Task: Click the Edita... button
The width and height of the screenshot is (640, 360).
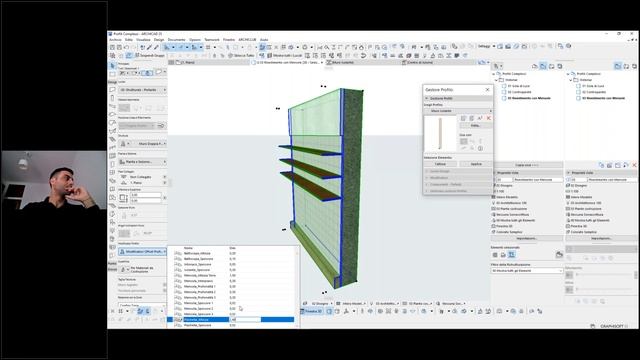Action: pyautogui.click(x=476, y=126)
